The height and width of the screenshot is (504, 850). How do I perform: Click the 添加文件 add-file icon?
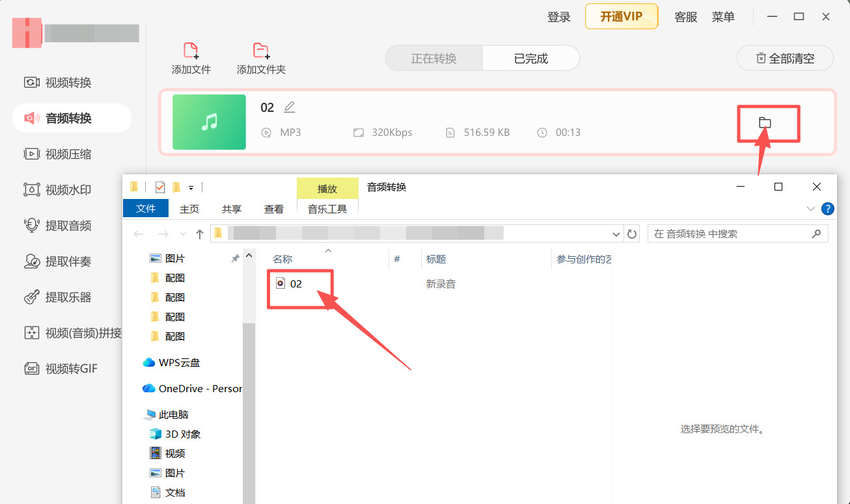(191, 50)
